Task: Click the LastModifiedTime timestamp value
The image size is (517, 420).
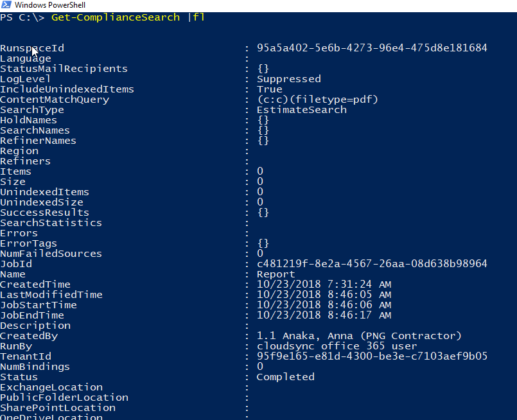Action: coord(324,295)
